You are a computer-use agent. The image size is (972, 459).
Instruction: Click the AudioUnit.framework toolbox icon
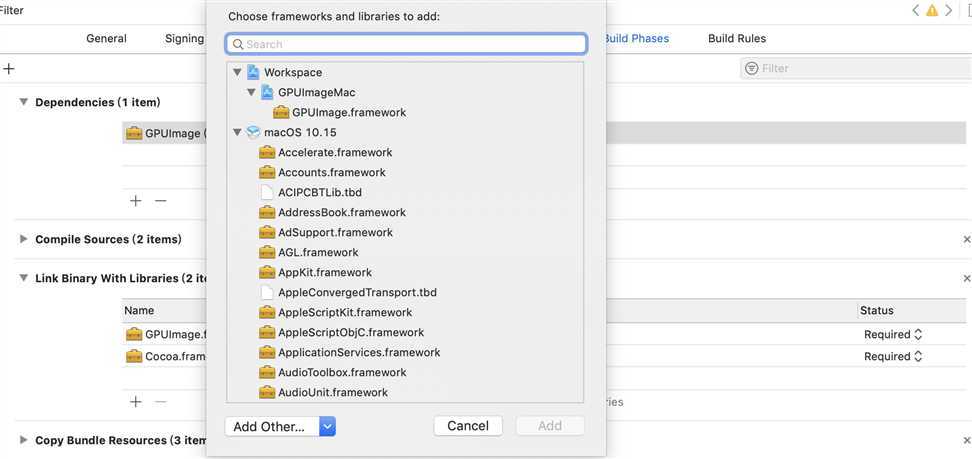tap(267, 392)
